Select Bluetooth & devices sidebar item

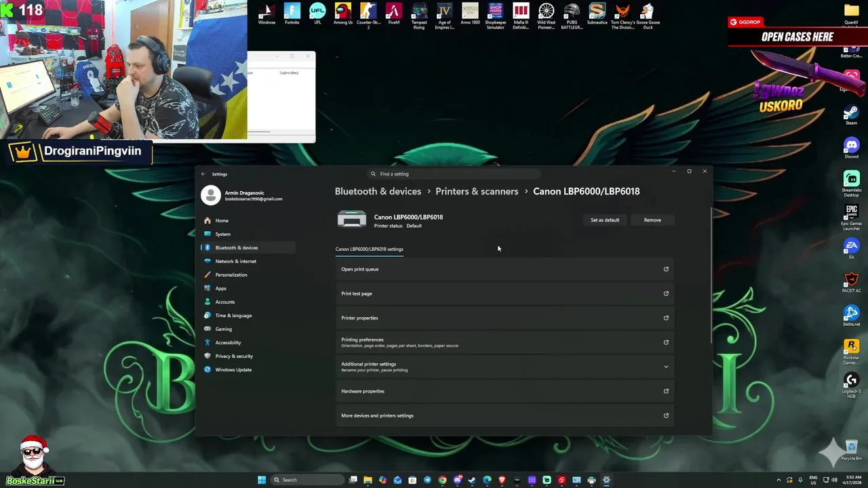tap(248, 247)
